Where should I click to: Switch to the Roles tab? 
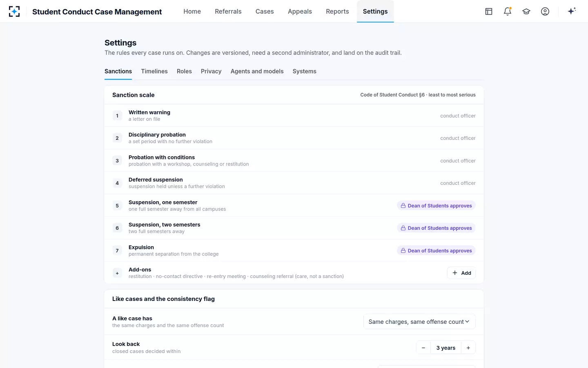click(x=184, y=71)
